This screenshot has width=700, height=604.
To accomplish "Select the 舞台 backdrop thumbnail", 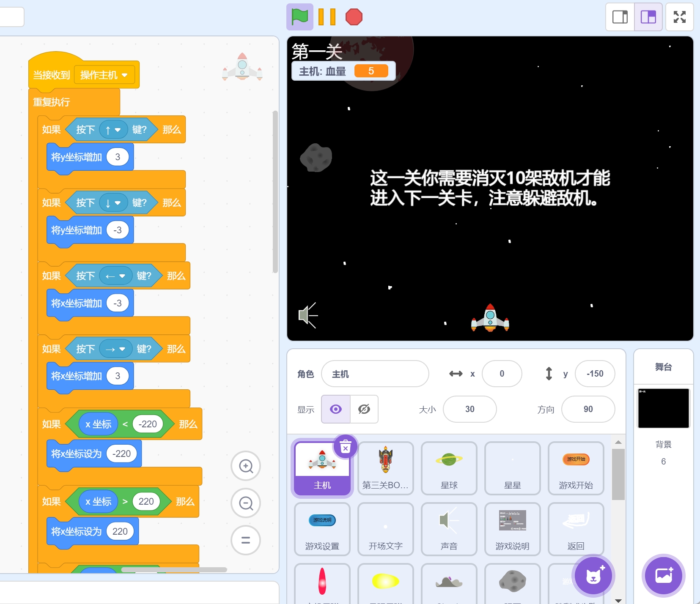I will point(662,407).
